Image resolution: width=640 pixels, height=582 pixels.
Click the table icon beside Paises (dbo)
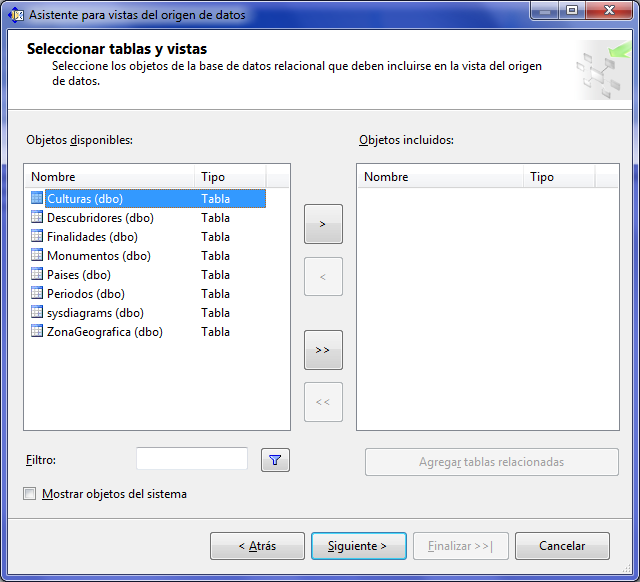pyautogui.click(x=37, y=274)
